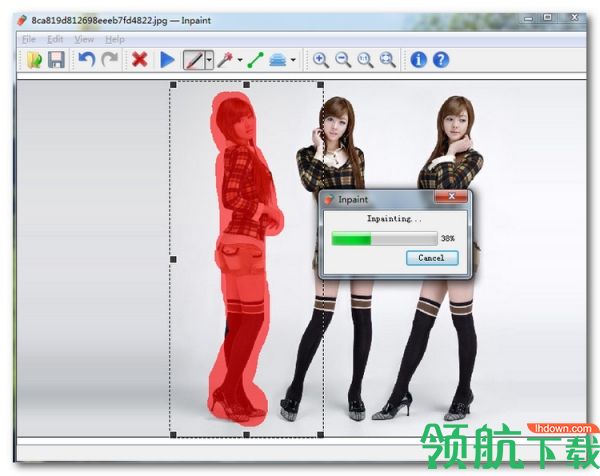The image size is (600, 476).
Task: Fit image to window zoom icon
Action: click(x=387, y=60)
